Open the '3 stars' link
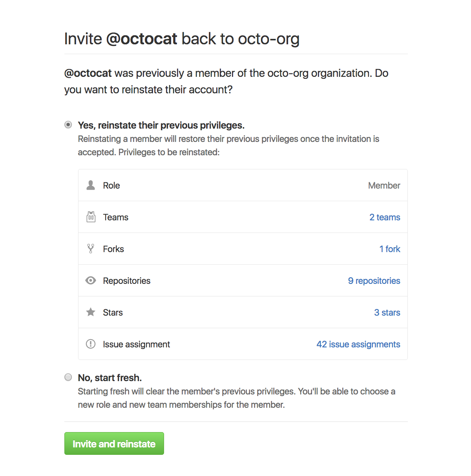Viewport: 471px width, 476px height. (x=387, y=312)
